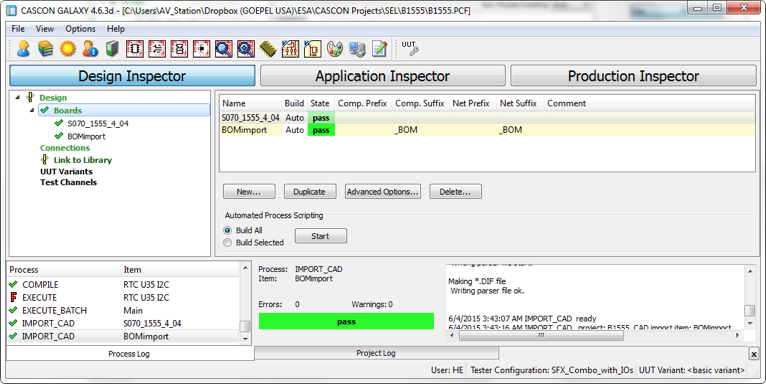766x384 pixels.
Task: Click the green pass result bar
Action: [346, 321]
